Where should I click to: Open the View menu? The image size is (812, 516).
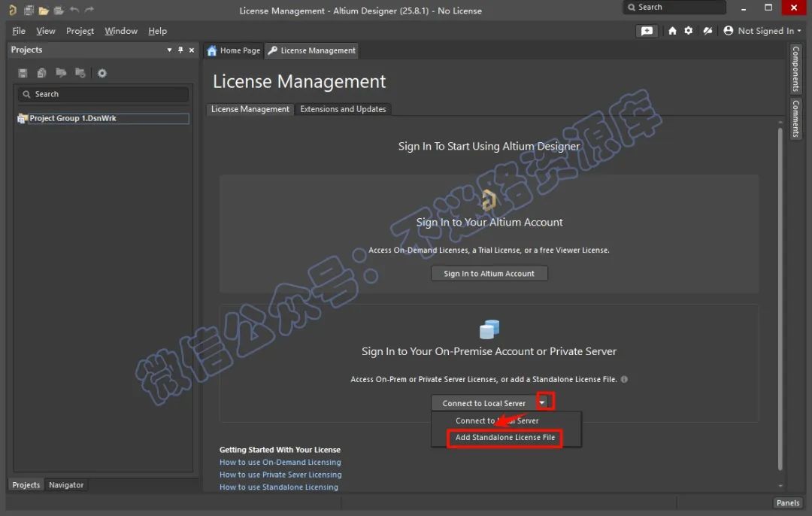[46, 31]
